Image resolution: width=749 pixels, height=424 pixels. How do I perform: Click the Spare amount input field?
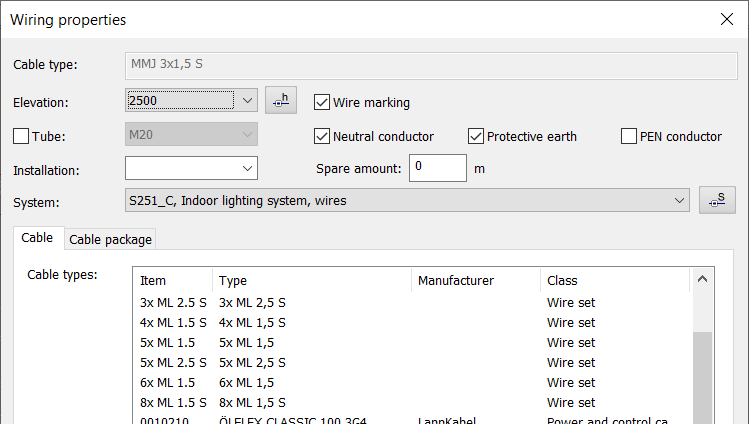click(436, 168)
